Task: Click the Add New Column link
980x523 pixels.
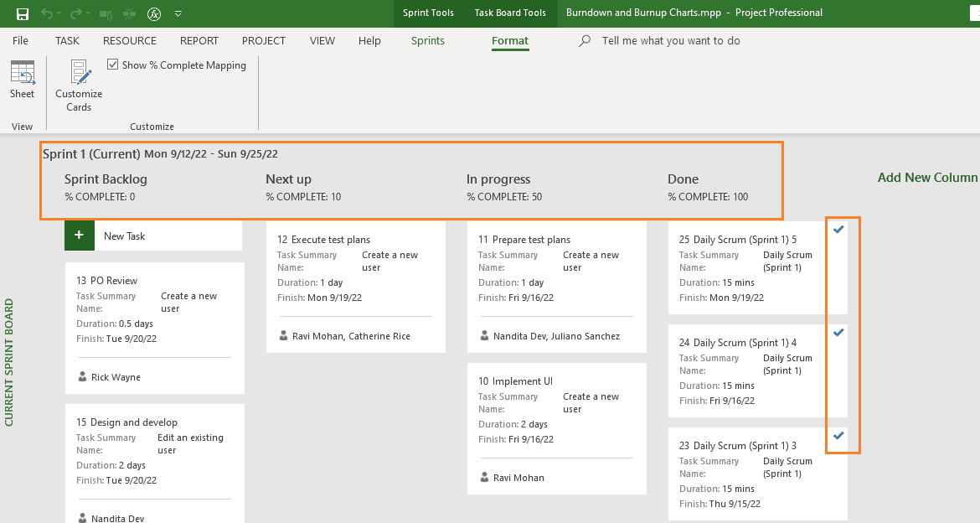Action: [x=927, y=178]
